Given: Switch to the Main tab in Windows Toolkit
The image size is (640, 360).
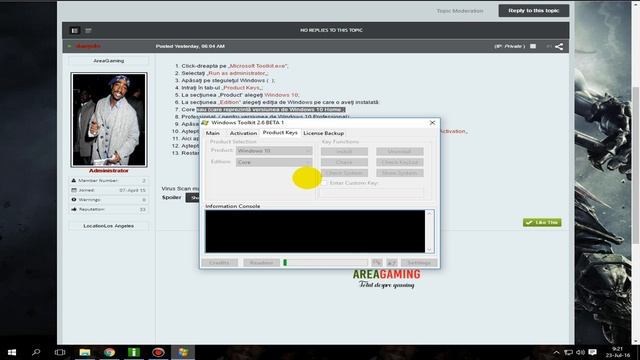Looking at the screenshot, I should click(x=213, y=133).
